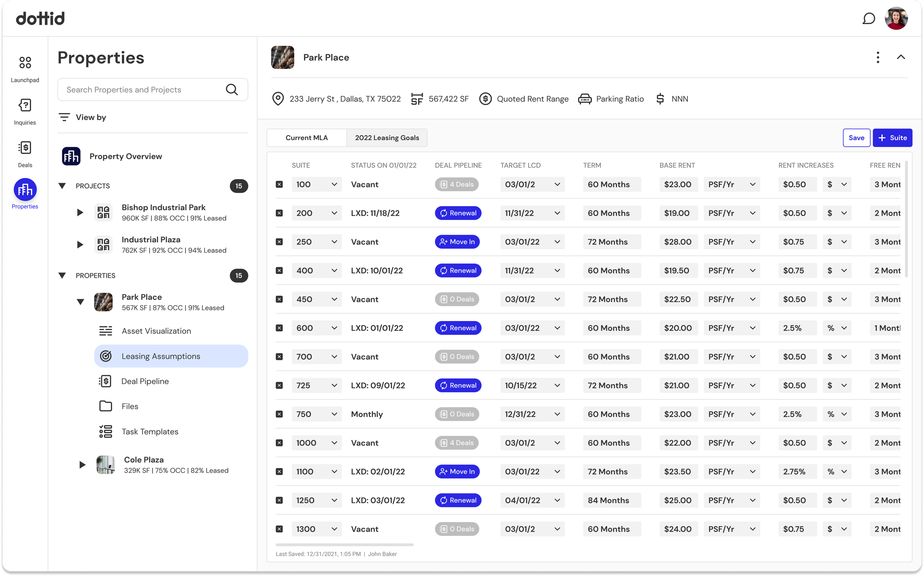Toggle the checkbox for suite 100
This screenshot has width=924, height=576.
pos(279,184)
